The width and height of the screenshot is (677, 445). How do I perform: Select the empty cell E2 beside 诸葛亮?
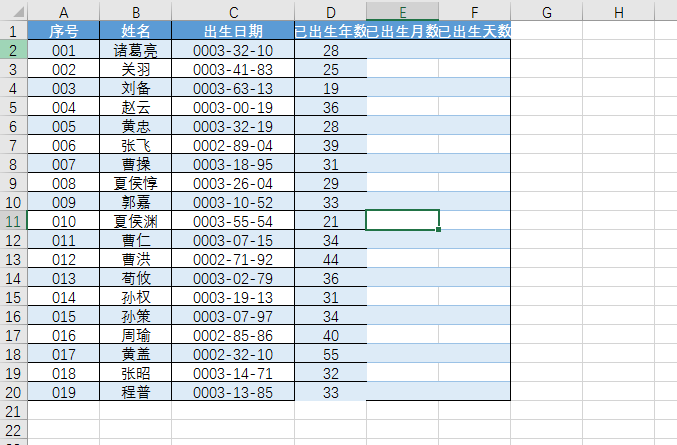coord(403,50)
